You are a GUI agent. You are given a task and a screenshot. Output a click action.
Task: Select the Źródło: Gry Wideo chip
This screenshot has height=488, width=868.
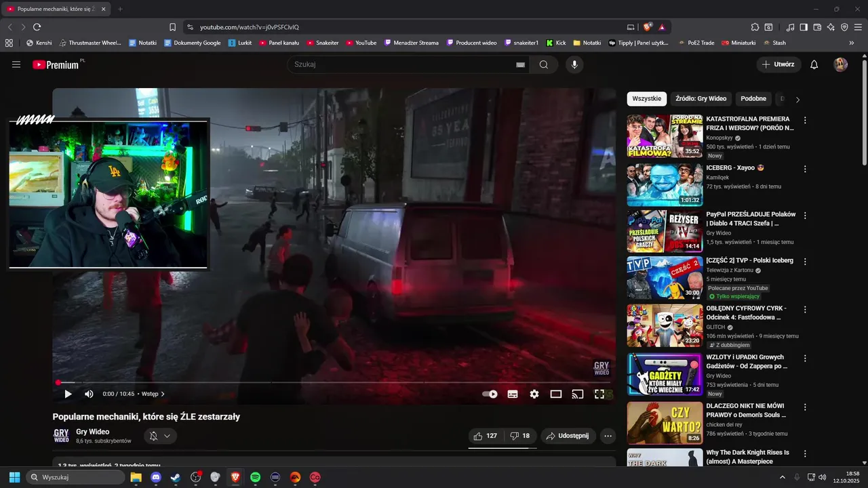701,98
